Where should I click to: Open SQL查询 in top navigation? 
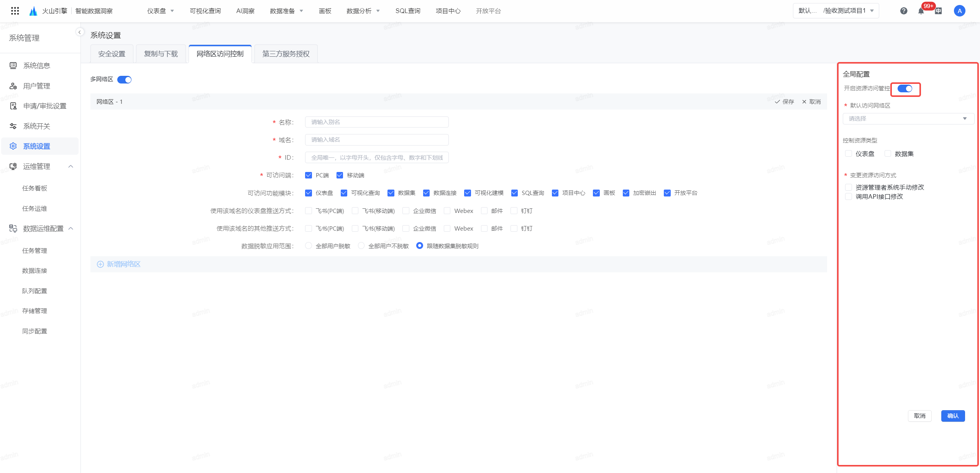(x=408, y=11)
